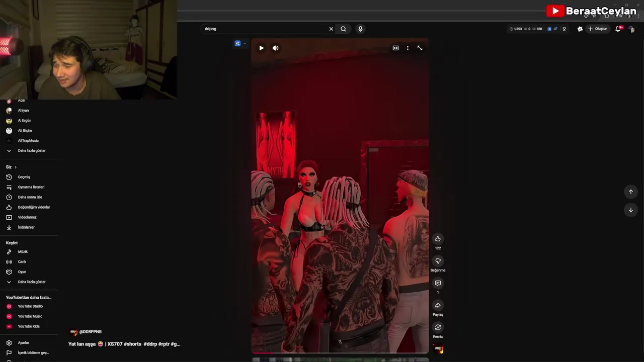Click the Gaming controller icon
Viewport: 644px width, 362px height.
9,271
